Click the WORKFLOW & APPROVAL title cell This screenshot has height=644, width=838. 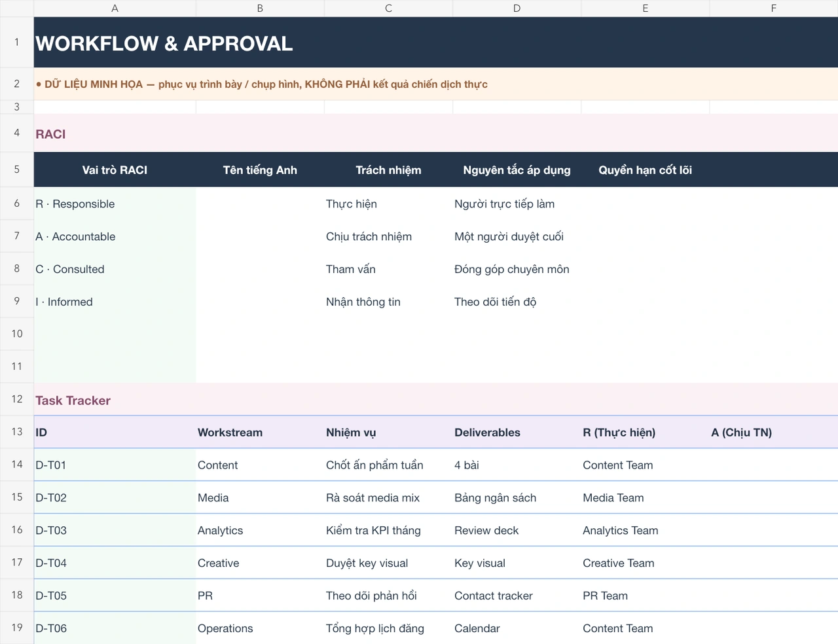click(436, 43)
